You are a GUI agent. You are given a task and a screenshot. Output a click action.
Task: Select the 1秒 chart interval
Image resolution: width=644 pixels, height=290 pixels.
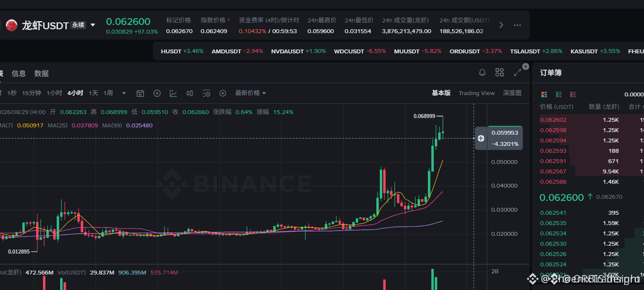click(x=12, y=93)
